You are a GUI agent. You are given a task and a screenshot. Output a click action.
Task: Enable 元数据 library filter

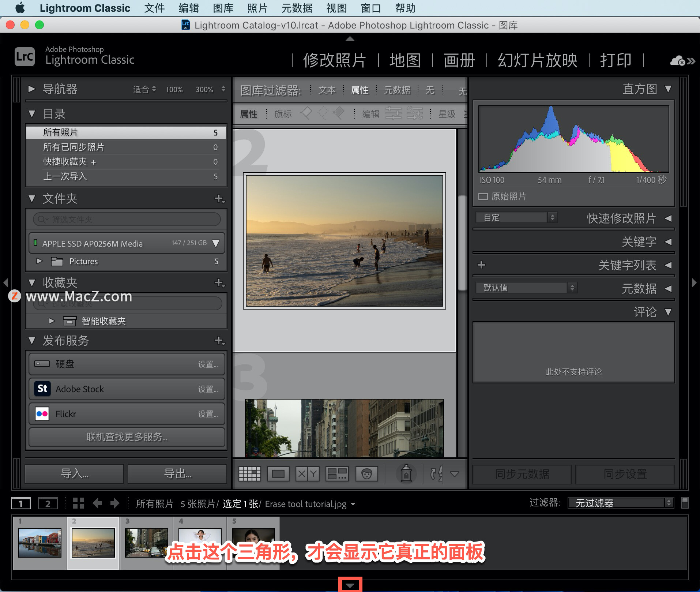click(x=397, y=90)
